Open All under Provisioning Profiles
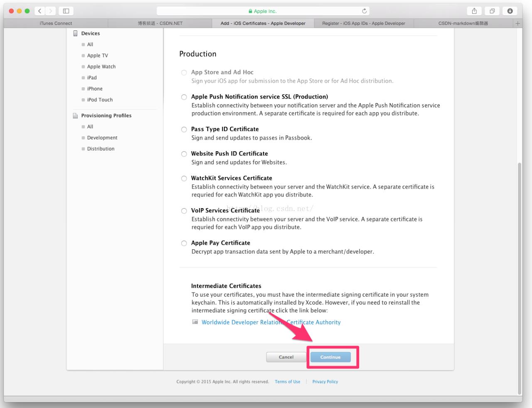 pyautogui.click(x=90, y=127)
